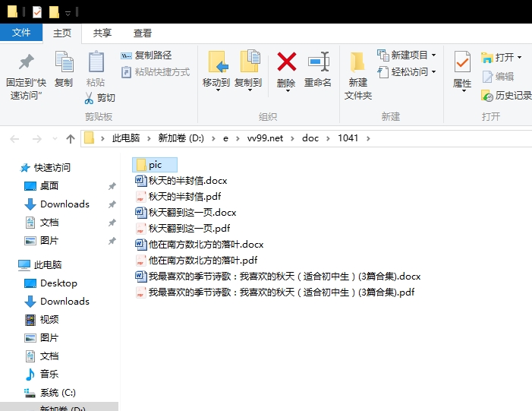
Task: Click doc breadcrumb segment
Action: tap(310, 138)
